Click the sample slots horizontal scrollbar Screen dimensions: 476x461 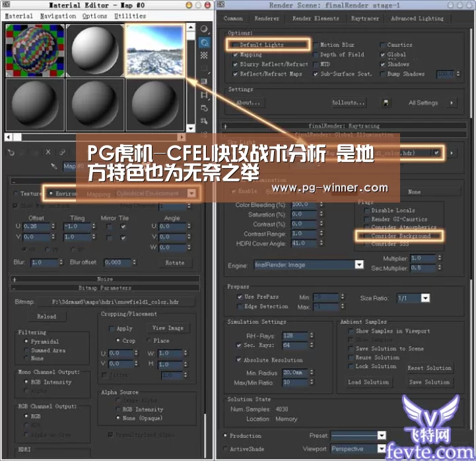(x=94, y=137)
